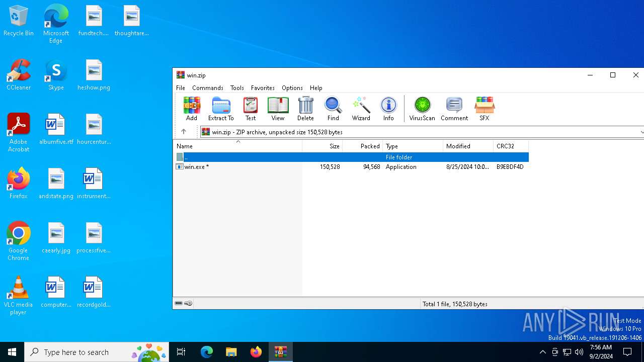Click the key icon in status bar

188,303
